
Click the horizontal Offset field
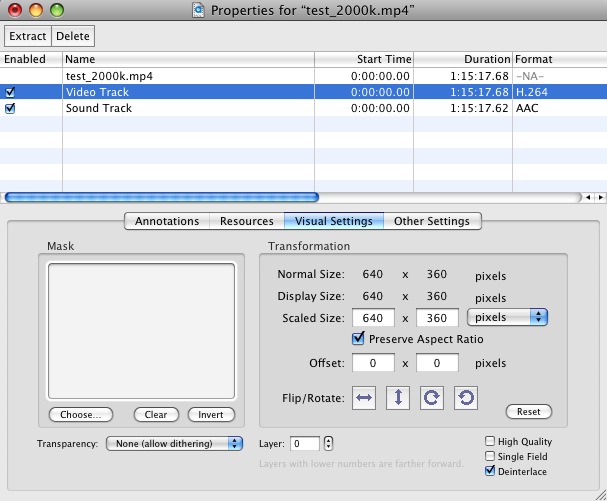(373, 363)
